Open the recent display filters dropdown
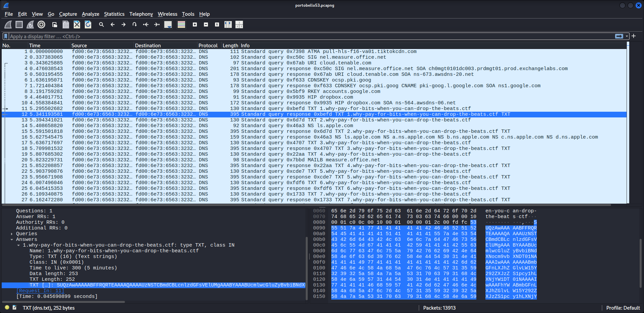 (x=627, y=36)
